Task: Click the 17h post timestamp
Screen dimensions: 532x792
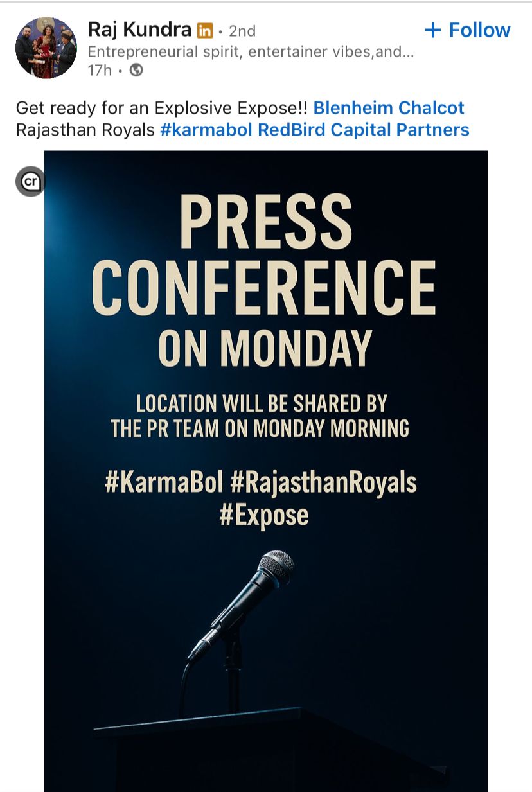Action: click(x=100, y=70)
